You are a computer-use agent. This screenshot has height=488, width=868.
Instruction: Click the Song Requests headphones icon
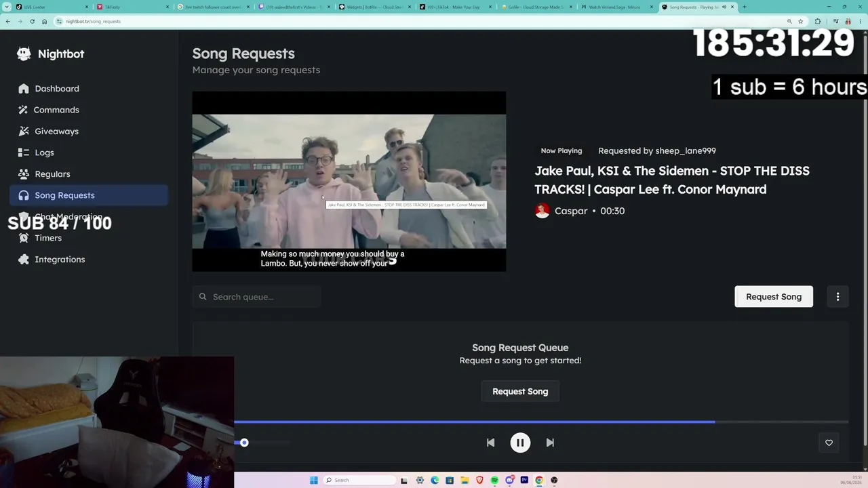(x=24, y=195)
